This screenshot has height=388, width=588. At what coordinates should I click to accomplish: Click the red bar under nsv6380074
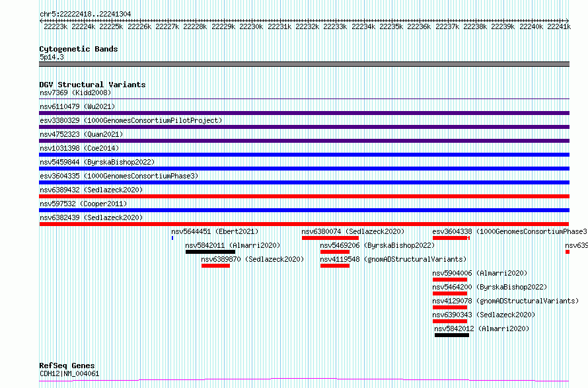point(330,238)
